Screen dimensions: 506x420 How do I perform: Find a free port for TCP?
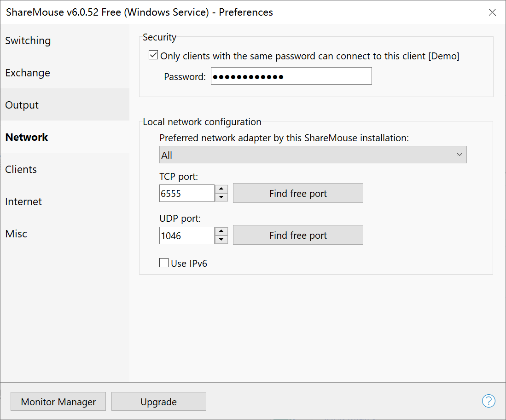(298, 193)
